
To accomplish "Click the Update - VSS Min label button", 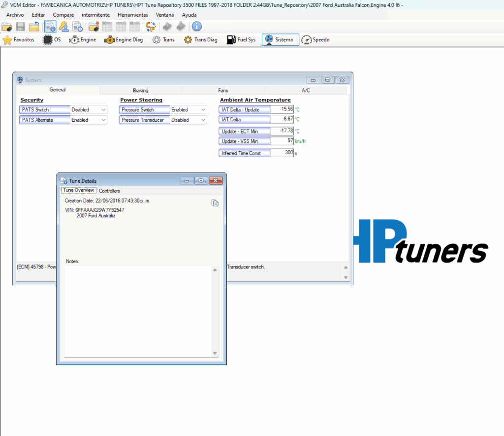I will point(244,141).
